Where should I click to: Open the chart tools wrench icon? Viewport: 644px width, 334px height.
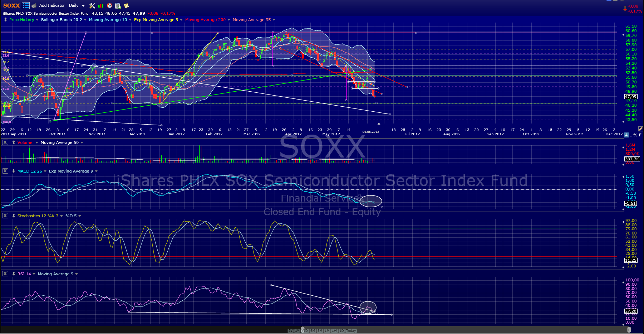click(92, 5)
